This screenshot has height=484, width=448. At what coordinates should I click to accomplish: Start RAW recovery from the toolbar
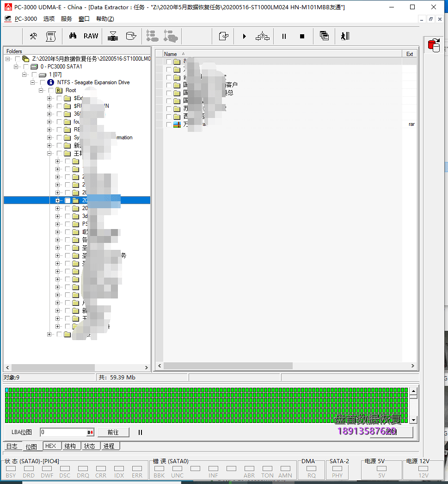coord(91,36)
